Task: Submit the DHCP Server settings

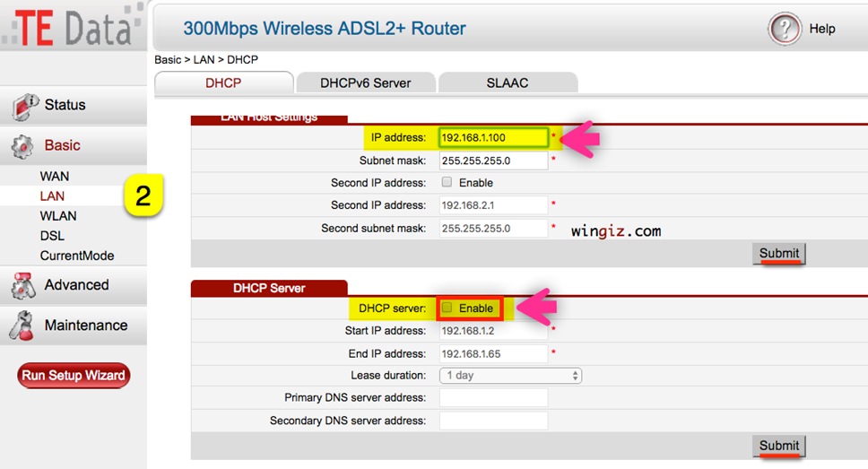Action: 779,446
